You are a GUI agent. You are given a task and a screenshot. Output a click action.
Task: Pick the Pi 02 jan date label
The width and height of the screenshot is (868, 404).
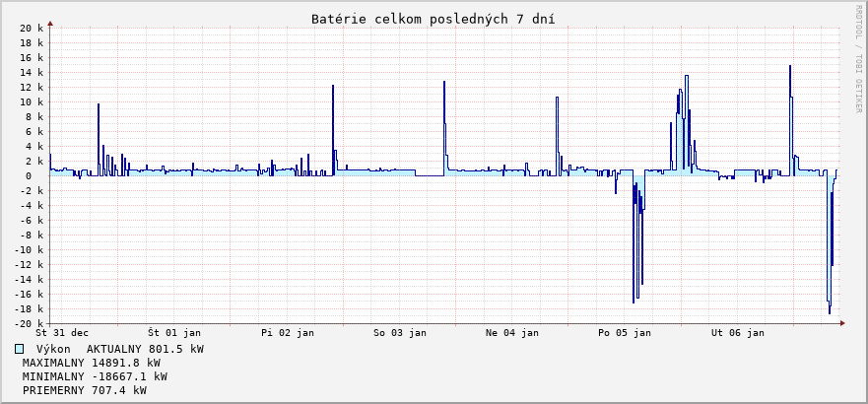click(x=288, y=333)
